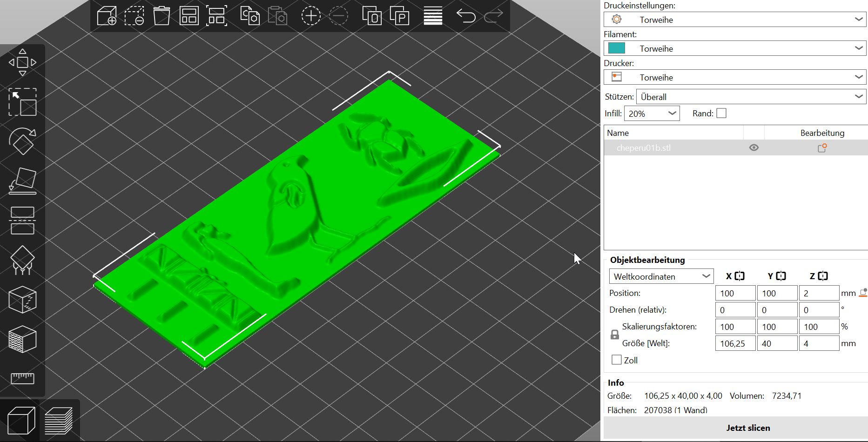The height and width of the screenshot is (442, 868).
Task: Click the Delete selected object icon
Action: (134, 16)
